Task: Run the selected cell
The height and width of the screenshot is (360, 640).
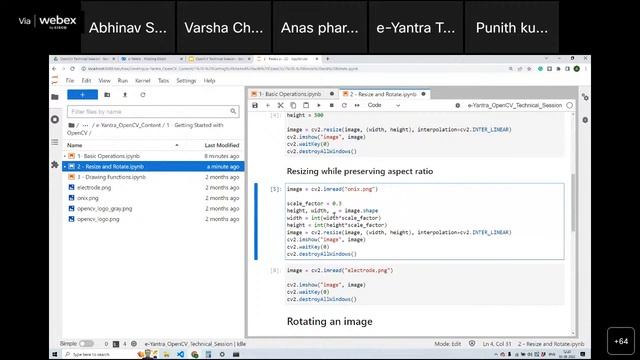Action: [319, 105]
